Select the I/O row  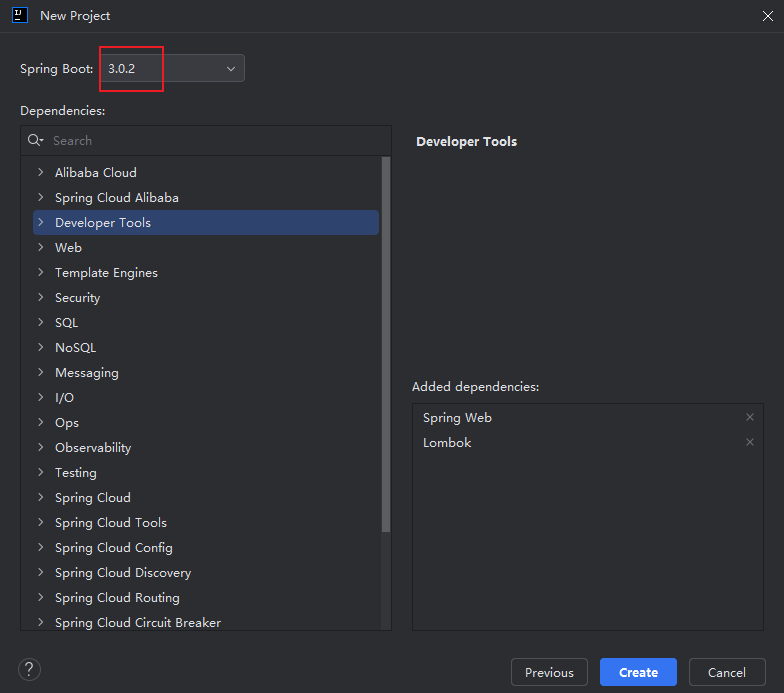tap(206, 398)
